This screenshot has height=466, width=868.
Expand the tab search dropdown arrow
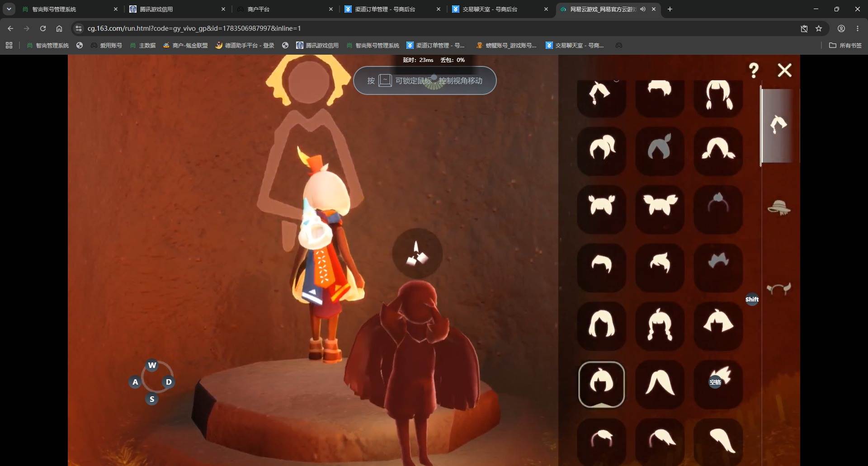click(9, 9)
